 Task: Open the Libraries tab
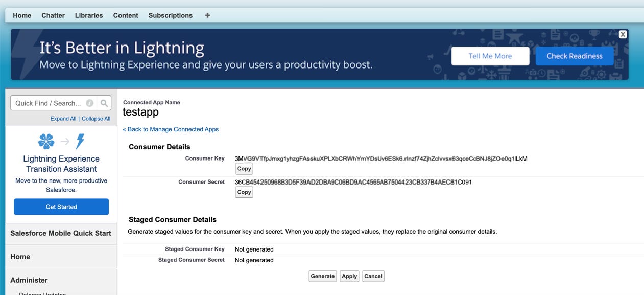(89, 15)
